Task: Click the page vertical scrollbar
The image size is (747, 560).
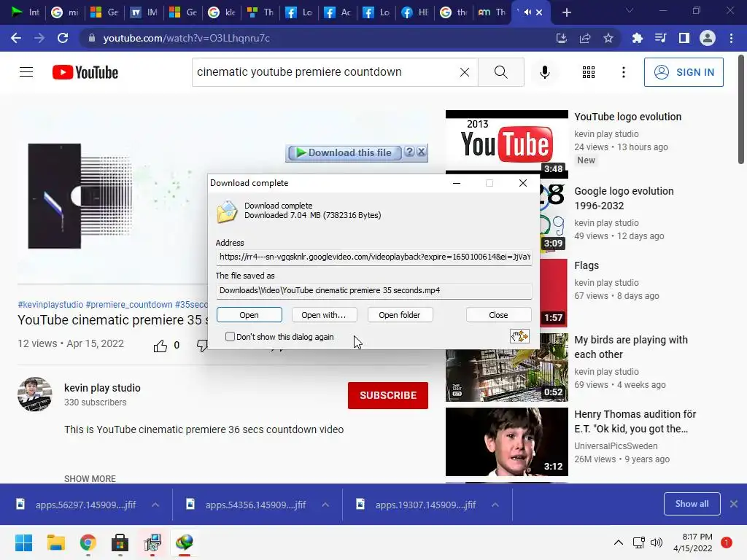Action: (x=741, y=109)
